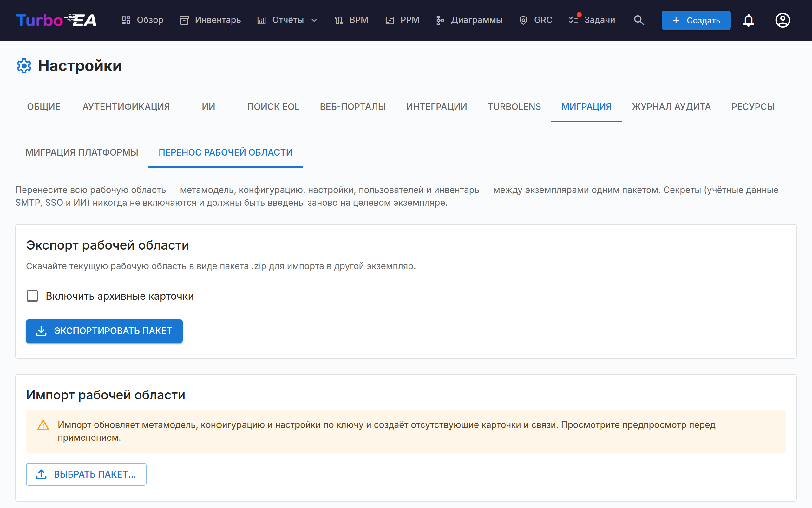Click the Включить архивные карточки label

click(120, 296)
